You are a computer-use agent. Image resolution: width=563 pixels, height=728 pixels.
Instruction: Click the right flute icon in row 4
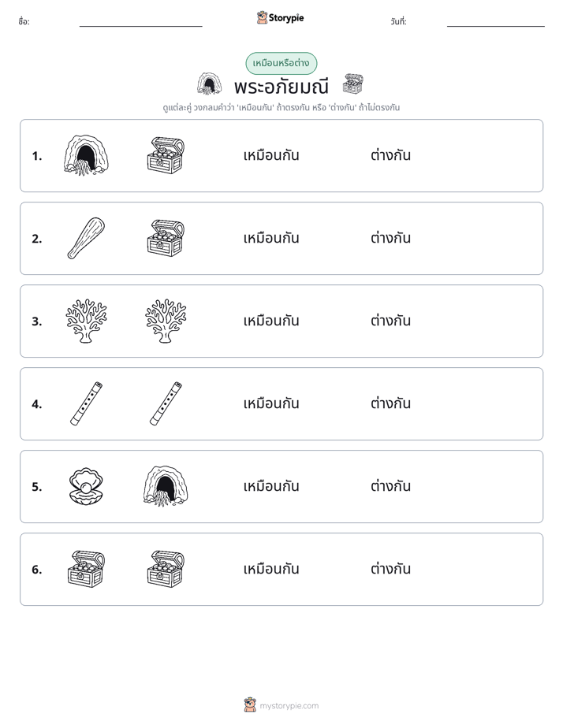click(x=166, y=403)
